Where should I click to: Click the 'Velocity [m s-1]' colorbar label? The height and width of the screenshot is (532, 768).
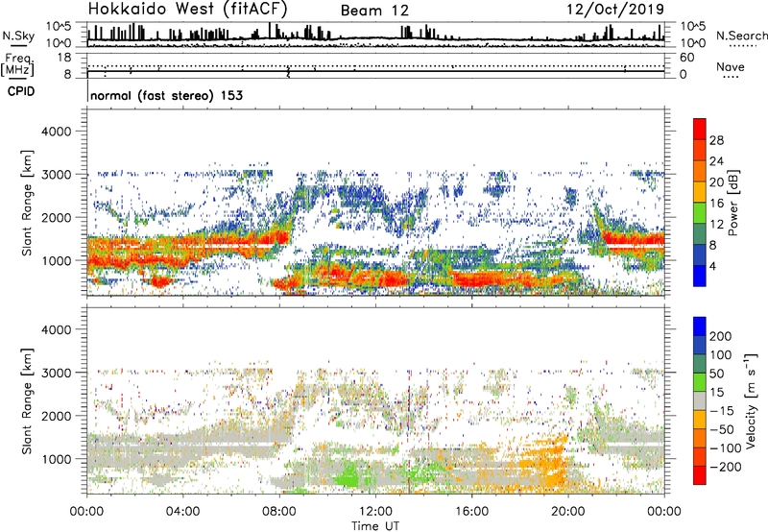point(751,400)
